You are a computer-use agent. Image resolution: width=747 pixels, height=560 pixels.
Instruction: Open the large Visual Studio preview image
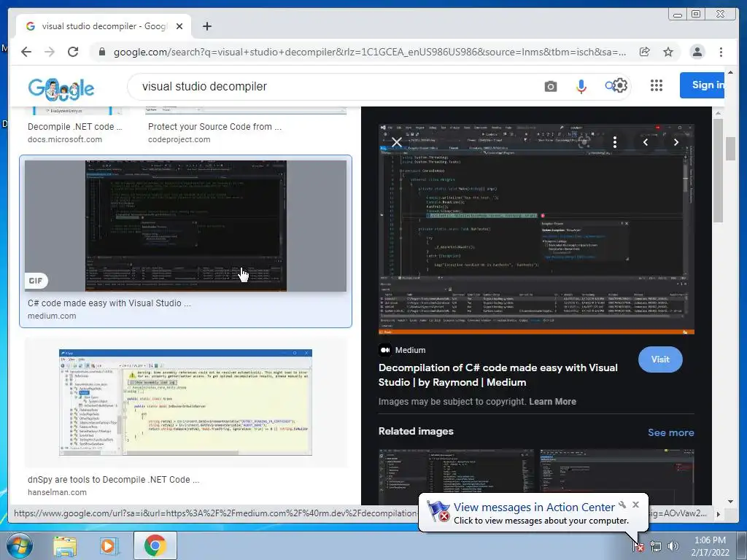pos(536,229)
